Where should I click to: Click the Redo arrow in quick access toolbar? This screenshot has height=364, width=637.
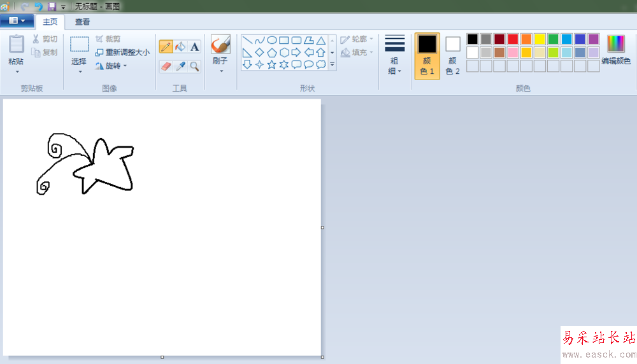point(24,6)
